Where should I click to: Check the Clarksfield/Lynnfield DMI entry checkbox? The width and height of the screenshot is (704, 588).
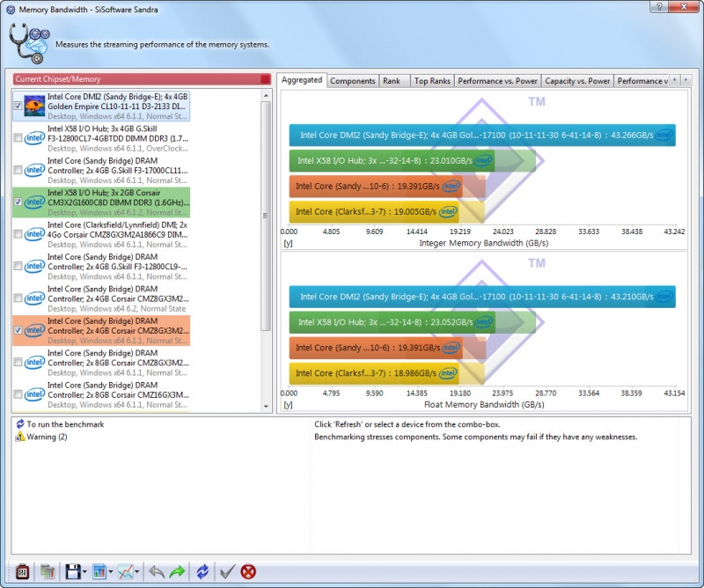tap(18, 234)
